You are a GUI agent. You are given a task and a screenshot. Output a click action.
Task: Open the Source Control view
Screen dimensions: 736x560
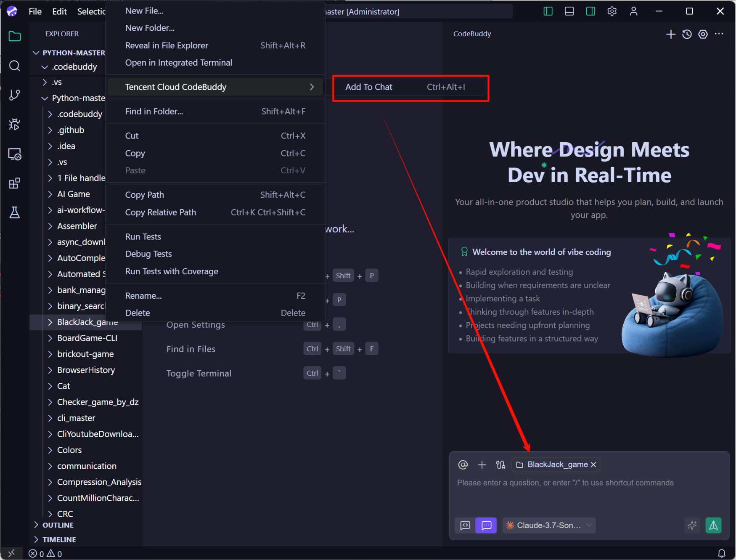pyautogui.click(x=15, y=95)
